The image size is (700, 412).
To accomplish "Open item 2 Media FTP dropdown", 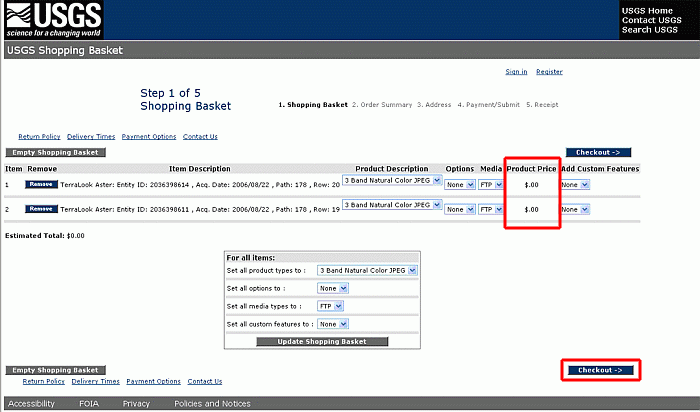I will click(x=491, y=209).
